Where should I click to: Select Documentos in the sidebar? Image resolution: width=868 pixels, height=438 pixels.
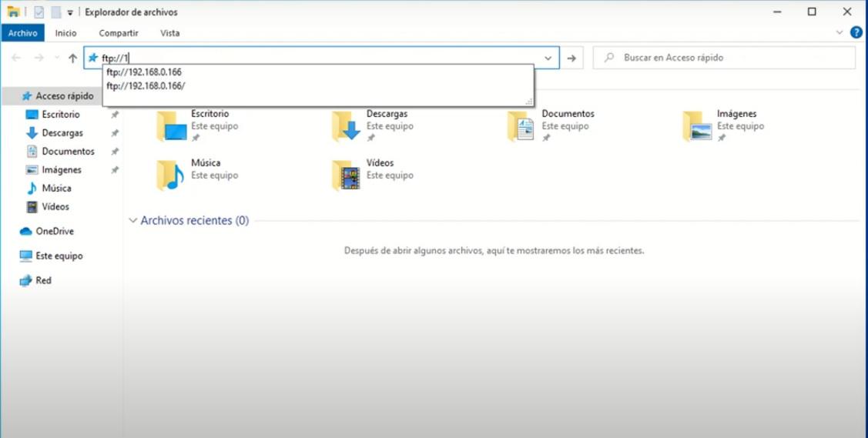click(x=68, y=151)
